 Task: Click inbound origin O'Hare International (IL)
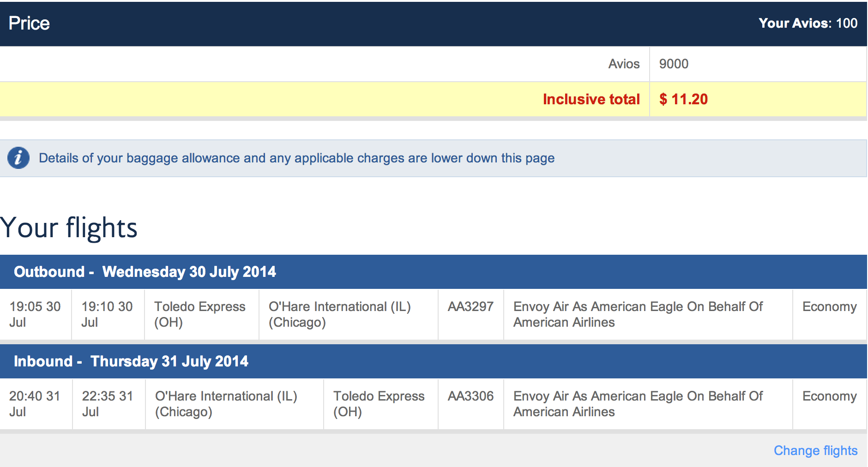point(226,404)
